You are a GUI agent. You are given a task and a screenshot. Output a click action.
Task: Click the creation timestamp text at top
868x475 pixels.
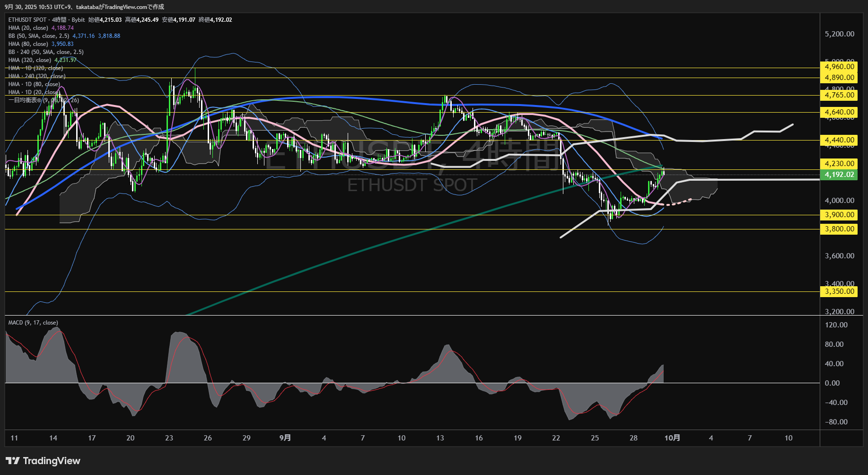pos(85,7)
